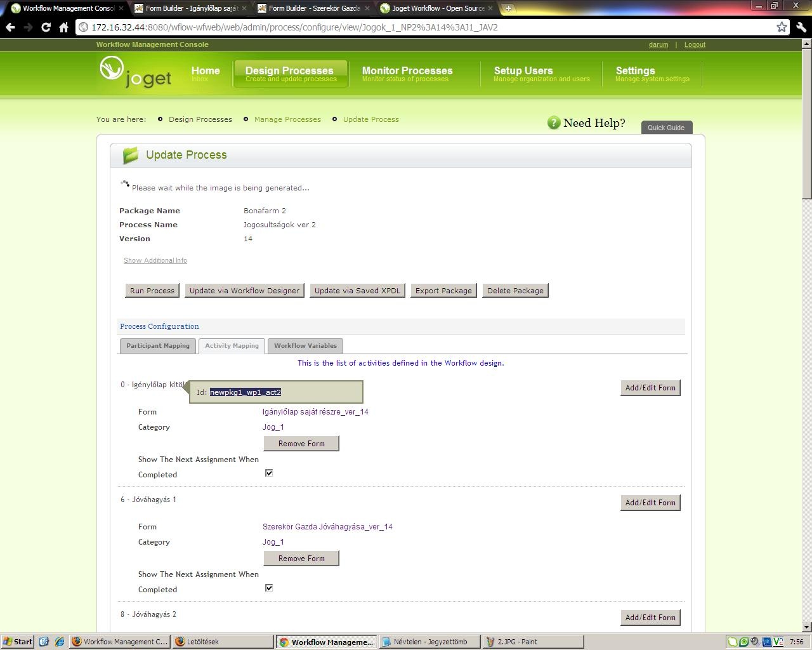Open the Windows Start menu

pos(18,642)
